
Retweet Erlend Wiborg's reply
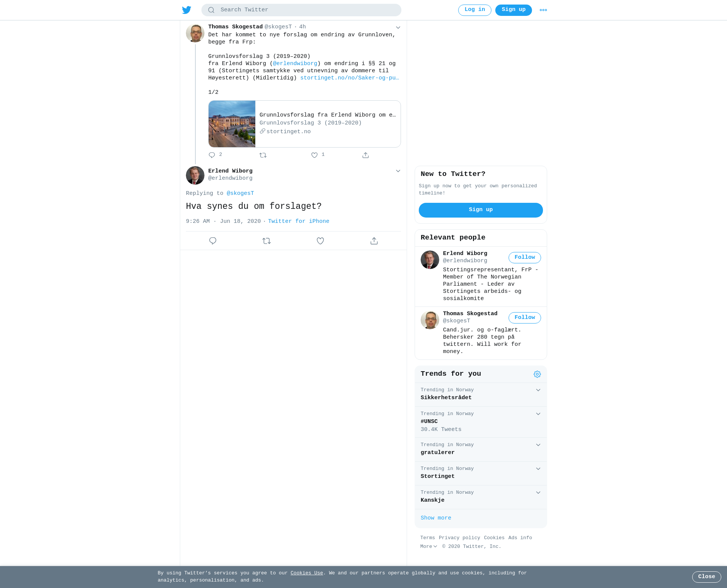[x=267, y=241]
